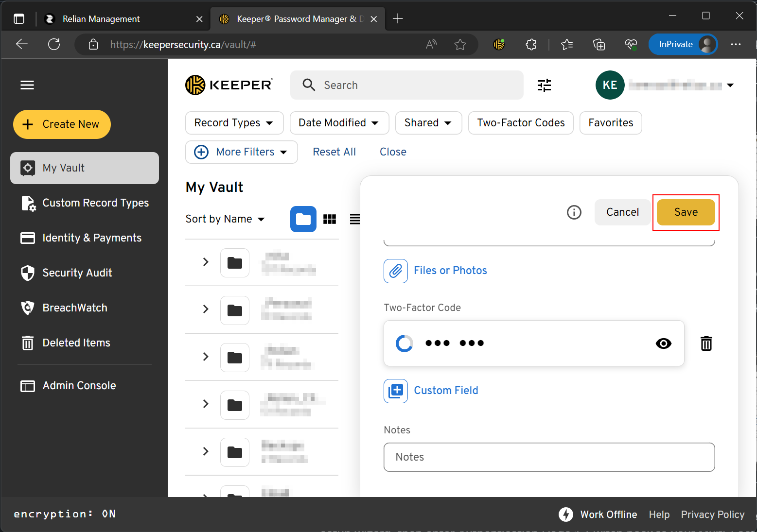Click the tab actions menu icon
757x532 pixels.
(x=19, y=19)
